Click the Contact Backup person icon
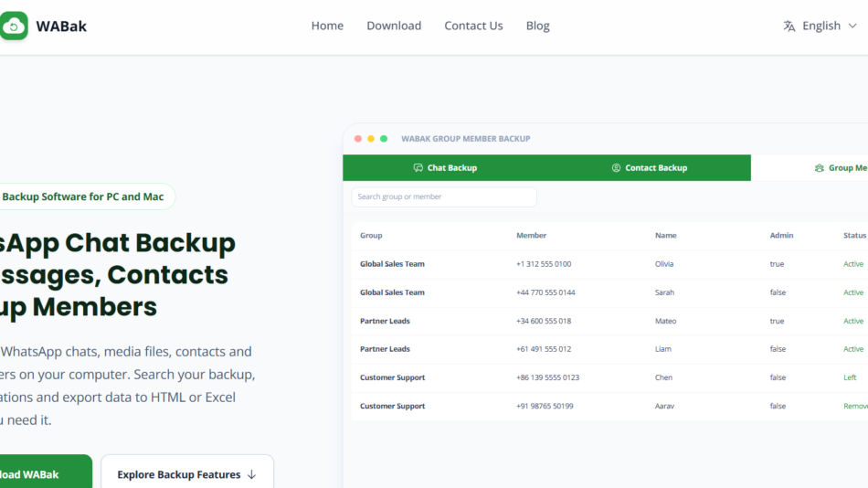The image size is (868, 488). point(616,168)
